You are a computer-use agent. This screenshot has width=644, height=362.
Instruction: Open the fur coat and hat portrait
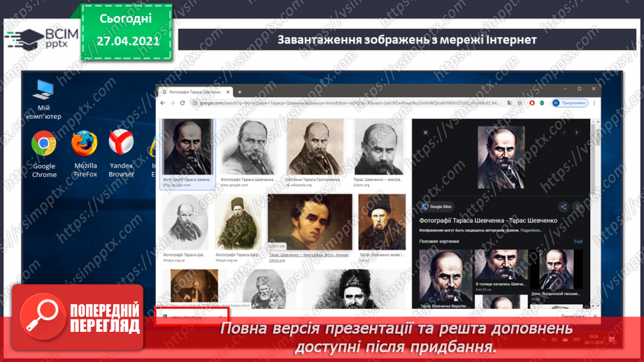tap(238, 222)
